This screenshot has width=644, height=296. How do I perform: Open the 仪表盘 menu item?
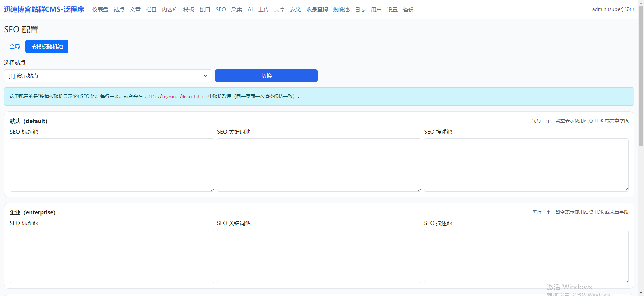(100, 9)
